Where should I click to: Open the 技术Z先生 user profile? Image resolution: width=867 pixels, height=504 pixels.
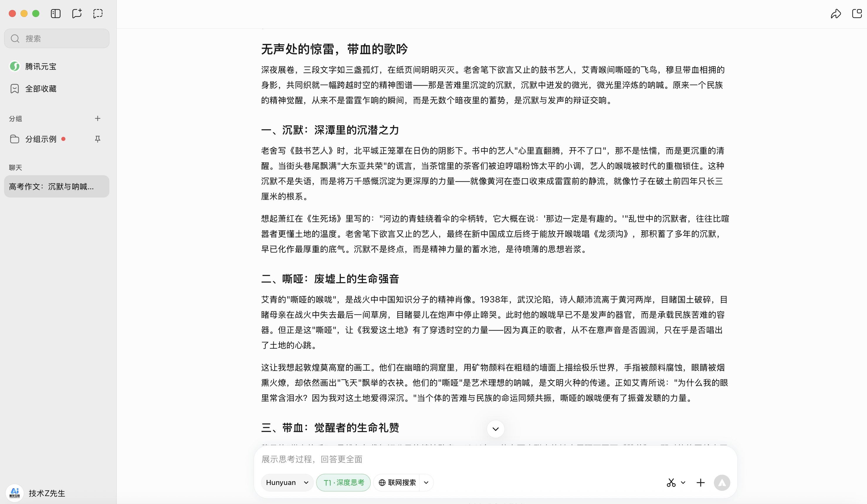click(x=46, y=493)
